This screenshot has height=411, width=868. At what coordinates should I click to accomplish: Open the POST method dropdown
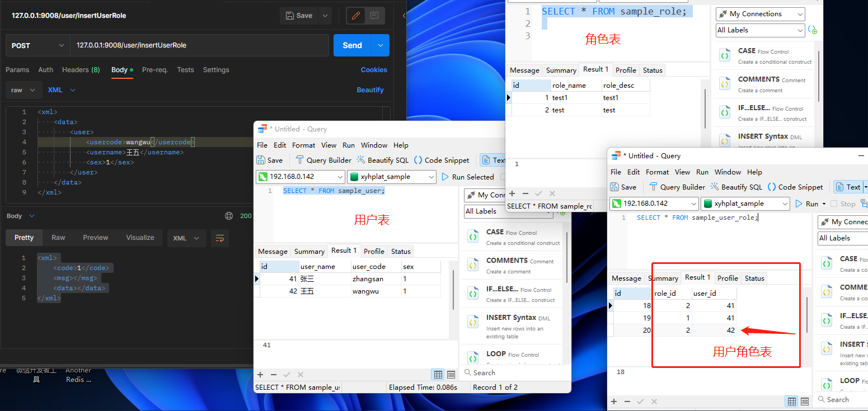(x=37, y=45)
